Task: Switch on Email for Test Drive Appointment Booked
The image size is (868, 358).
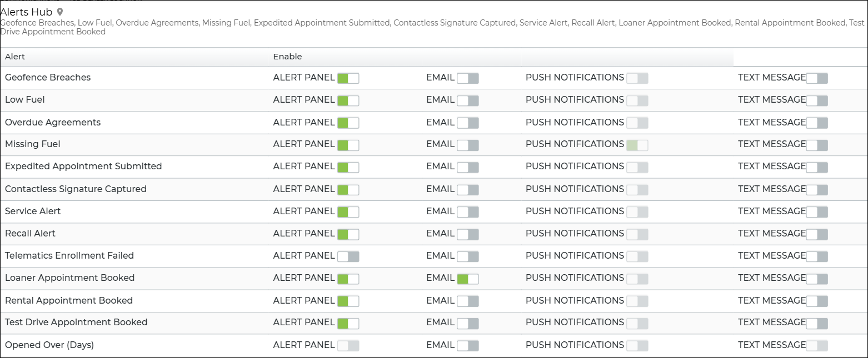Action: pos(467,323)
